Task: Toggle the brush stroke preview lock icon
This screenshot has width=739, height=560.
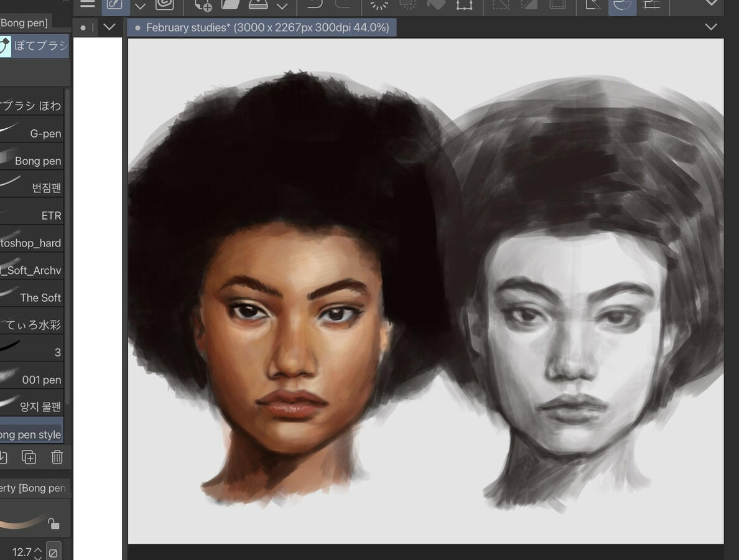Action: 54,524
